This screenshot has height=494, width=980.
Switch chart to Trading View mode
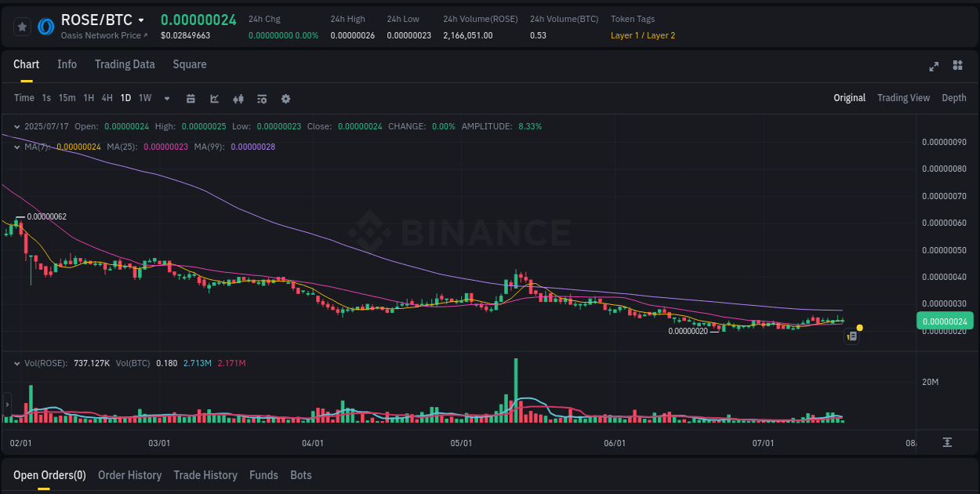903,97
